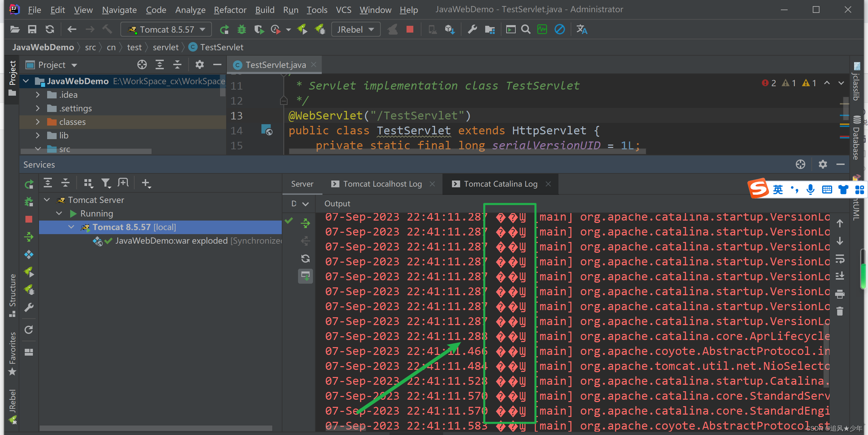Click the Synchronize toolbar icon

[x=50, y=30]
